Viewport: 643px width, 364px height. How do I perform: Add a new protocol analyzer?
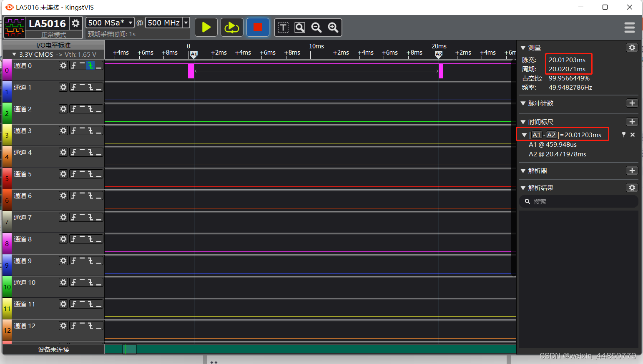(632, 171)
